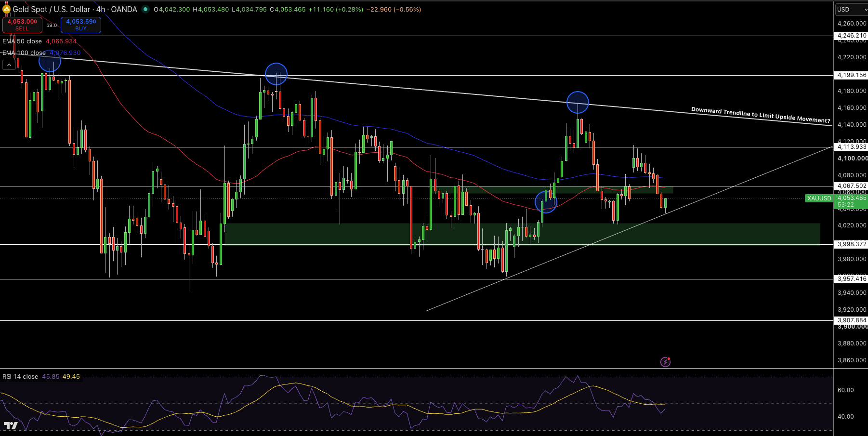The image size is (868, 436).
Task: Collapse the indicator legend chevron
Action: (9, 65)
